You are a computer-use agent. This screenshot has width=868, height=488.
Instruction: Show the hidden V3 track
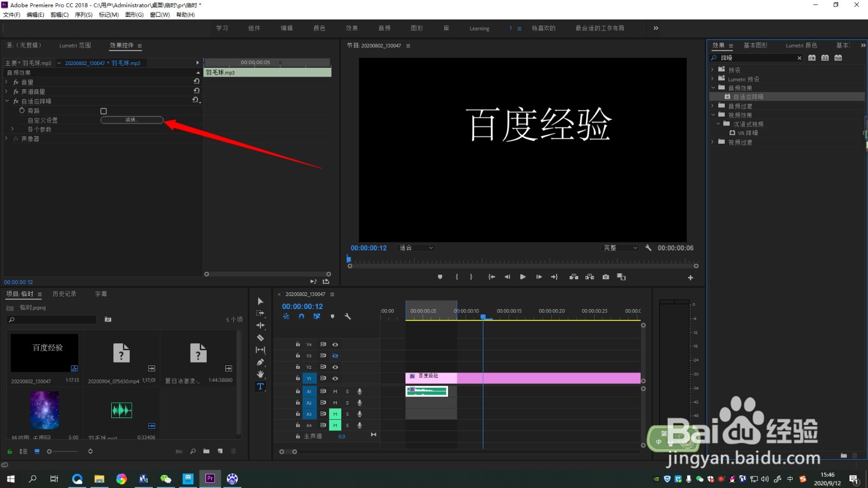335,356
